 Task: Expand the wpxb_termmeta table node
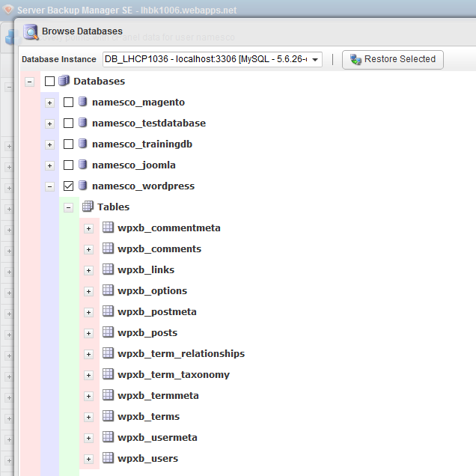88,396
